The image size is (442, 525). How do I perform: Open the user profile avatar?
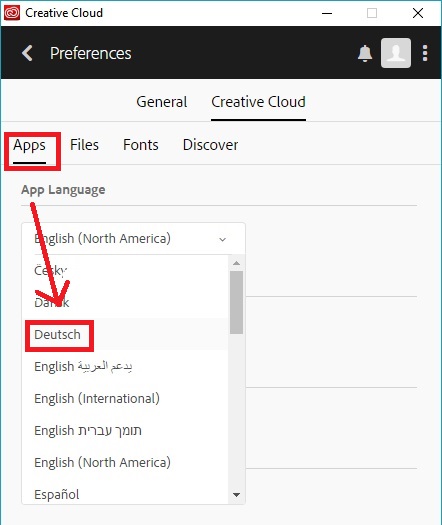point(396,53)
